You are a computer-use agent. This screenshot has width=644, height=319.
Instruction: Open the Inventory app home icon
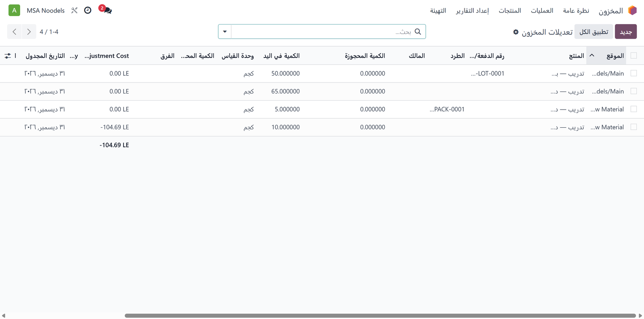(632, 10)
